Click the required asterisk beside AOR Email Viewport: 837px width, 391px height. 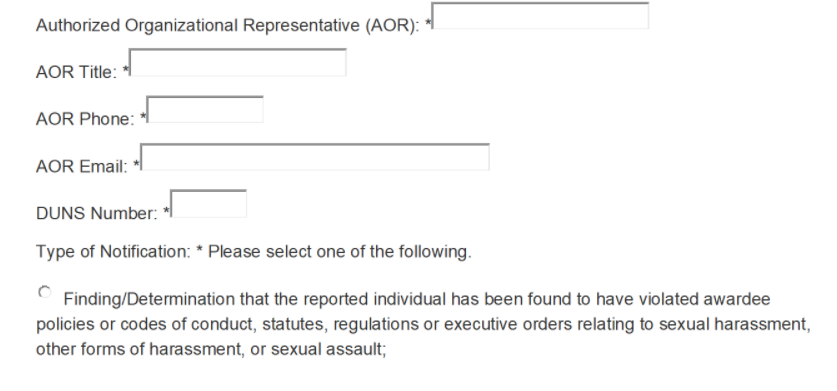[137, 164]
